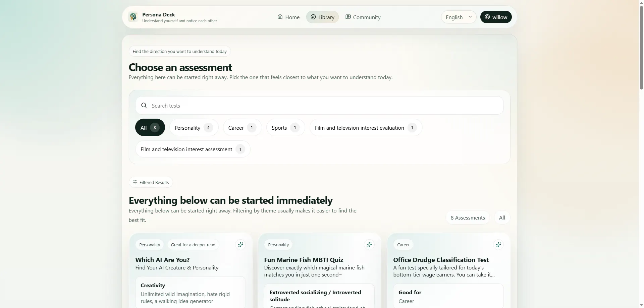The image size is (644, 308).
Task: Click the Persona Deck logo icon
Action: (133, 17)
